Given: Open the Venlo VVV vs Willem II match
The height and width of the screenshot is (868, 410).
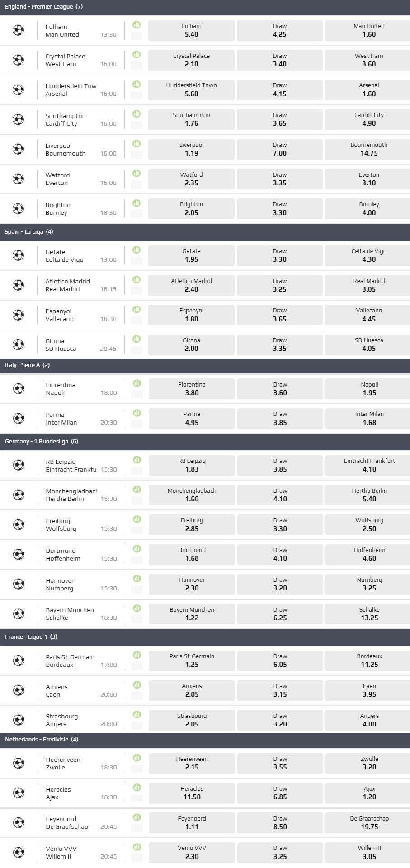Looking at the screenshot, I should [61, 853].
